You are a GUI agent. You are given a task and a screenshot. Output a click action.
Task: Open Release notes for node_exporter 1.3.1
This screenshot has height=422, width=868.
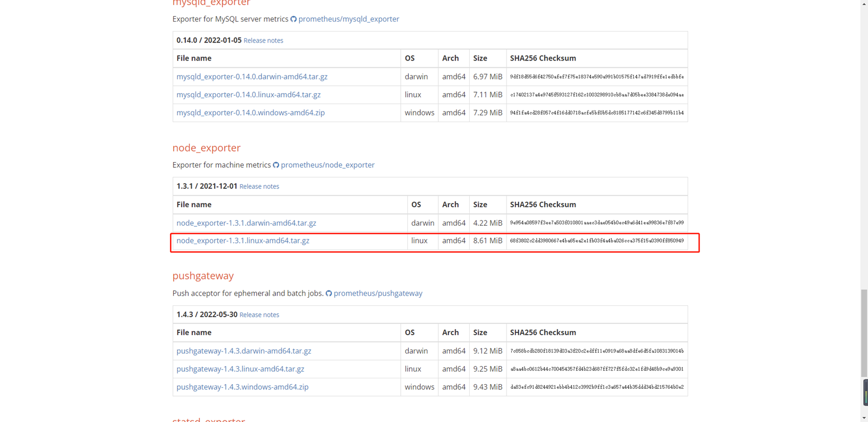[259, 186]
